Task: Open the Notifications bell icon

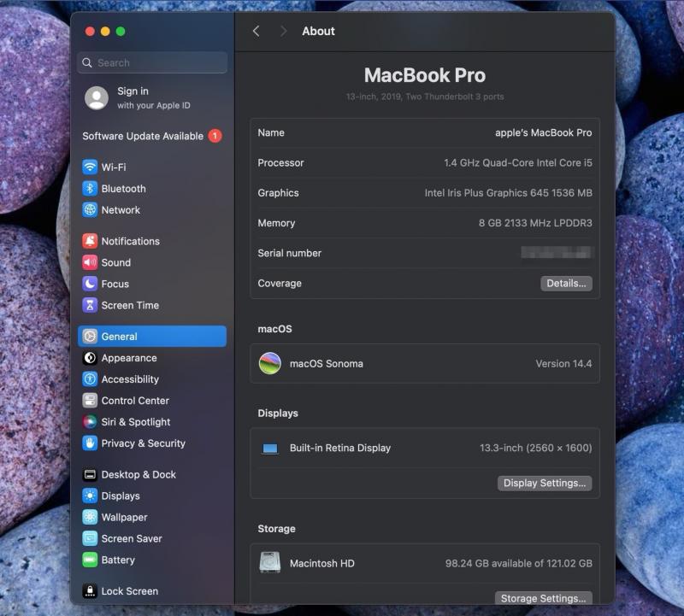Action: (90, 241)
